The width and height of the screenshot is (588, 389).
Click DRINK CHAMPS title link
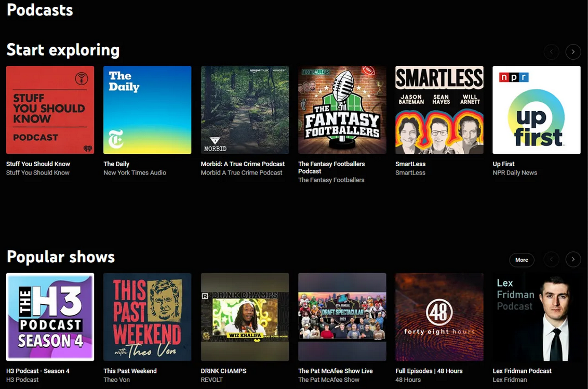click(223, 371)
